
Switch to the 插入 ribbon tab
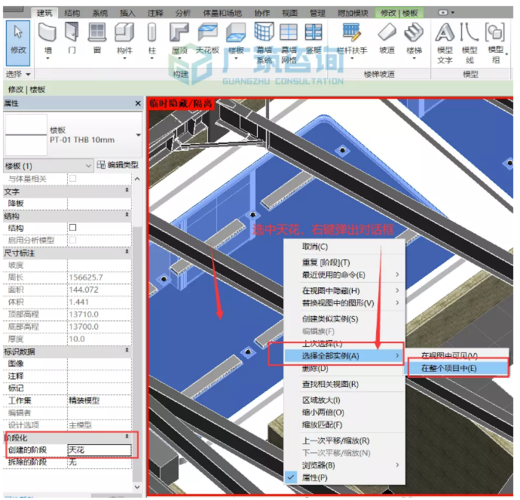128,13
